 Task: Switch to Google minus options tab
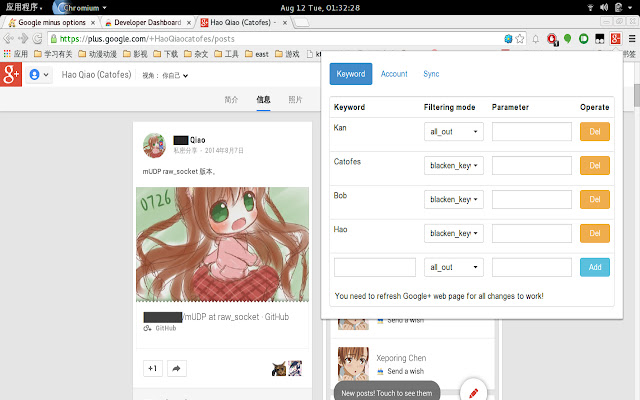point(51,22)
